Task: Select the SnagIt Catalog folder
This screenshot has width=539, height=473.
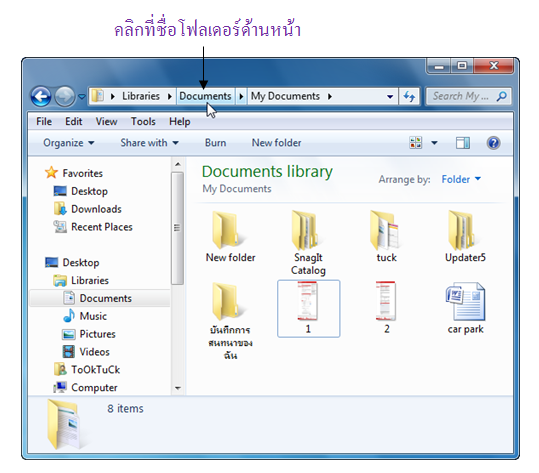Action: point(308,243)
